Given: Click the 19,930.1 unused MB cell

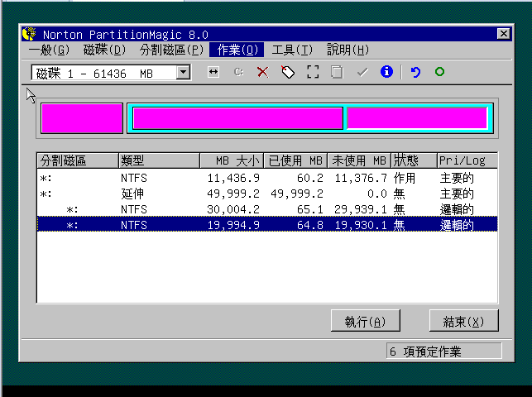Looking at the screenshot, I should (361, 225).
